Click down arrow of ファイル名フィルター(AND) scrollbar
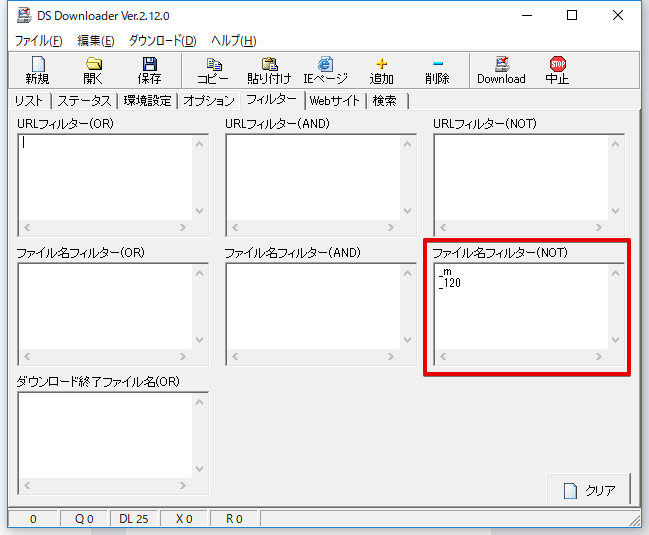Screen dimensions: 649x535 point(408,340)
